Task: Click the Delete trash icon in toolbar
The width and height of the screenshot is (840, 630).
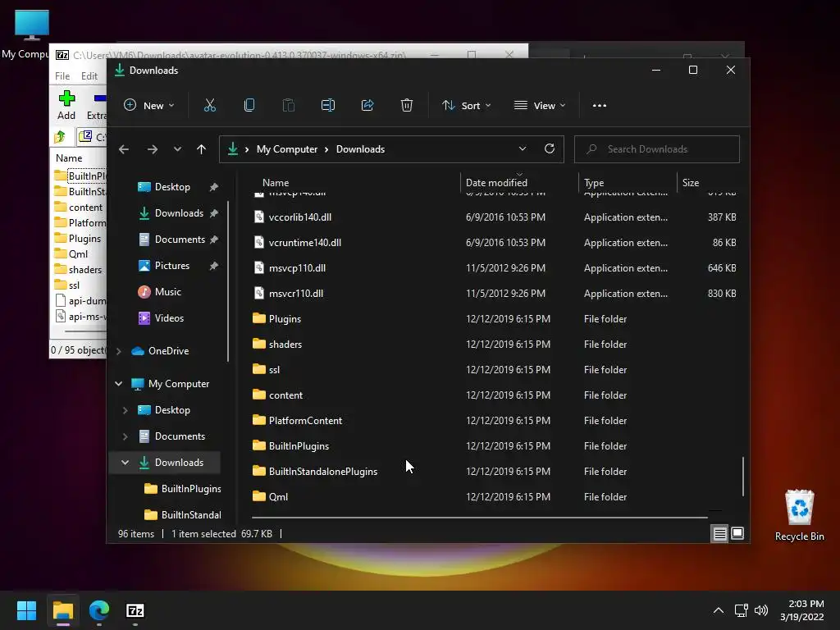Action: click(x=407, y=106)
